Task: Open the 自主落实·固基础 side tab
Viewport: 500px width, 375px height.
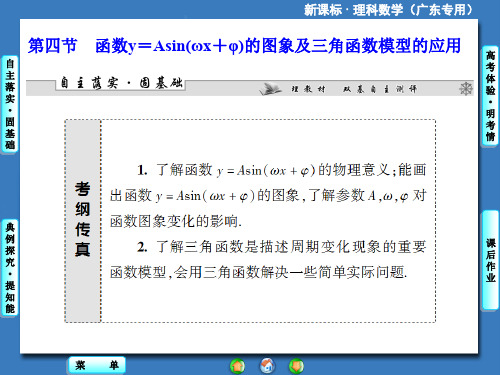Action: coord(10,104)
